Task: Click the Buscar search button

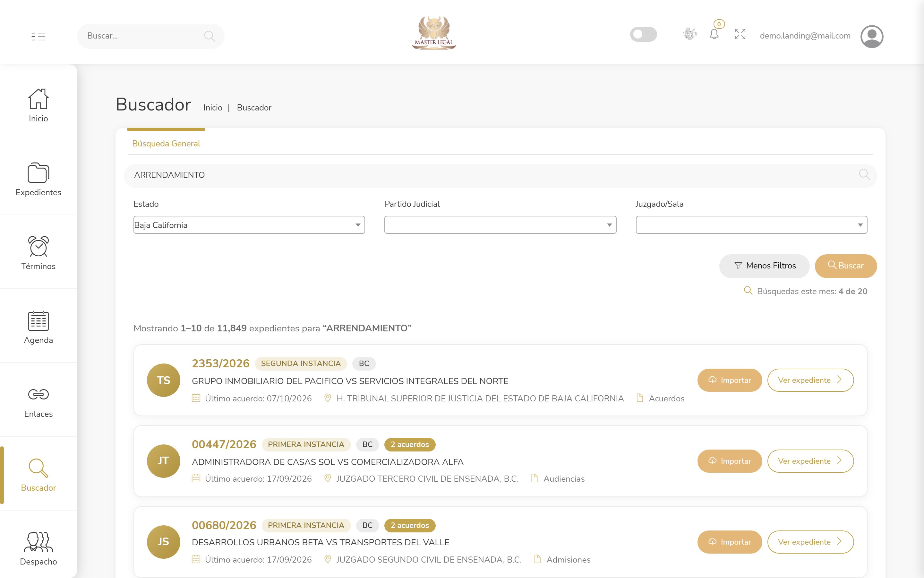Action: click(x=846, y=266)
